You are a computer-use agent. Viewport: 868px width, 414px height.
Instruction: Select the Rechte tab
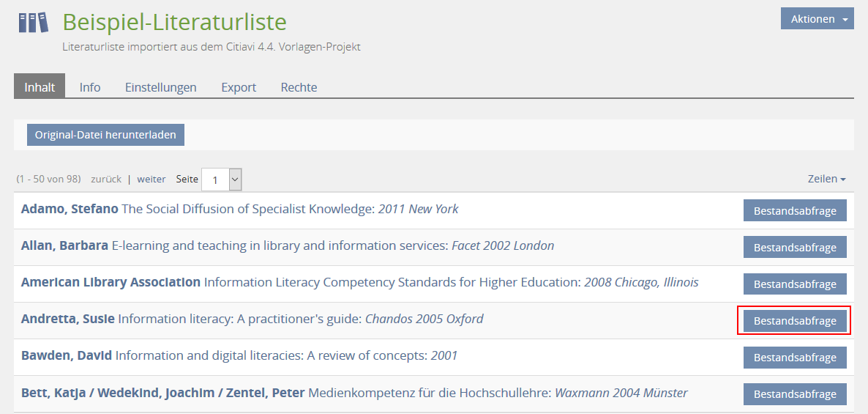[299, 87]
